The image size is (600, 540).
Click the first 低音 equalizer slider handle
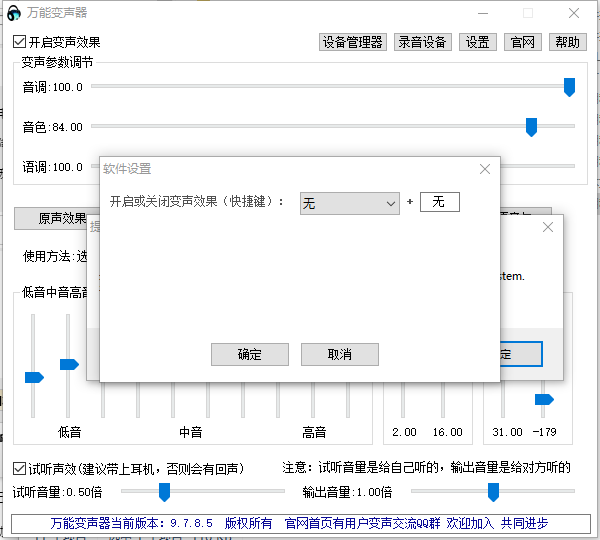click(34, 377)
